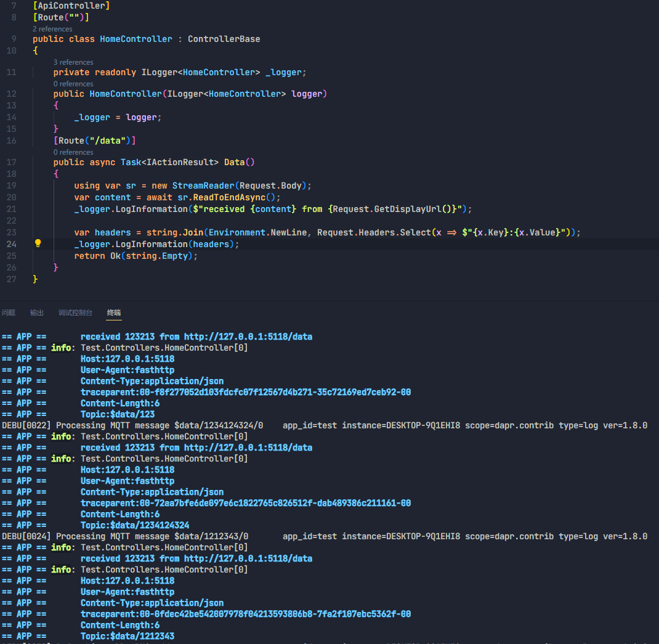Screen dimensions: 659x644
Task: Click "0 references" above the HomeController constructor
Action: point(73,83)
